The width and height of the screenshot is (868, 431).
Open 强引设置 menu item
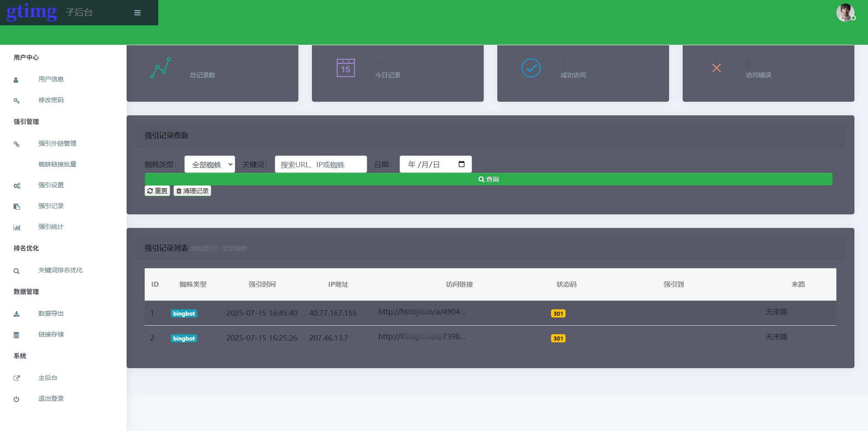(51, 185)
